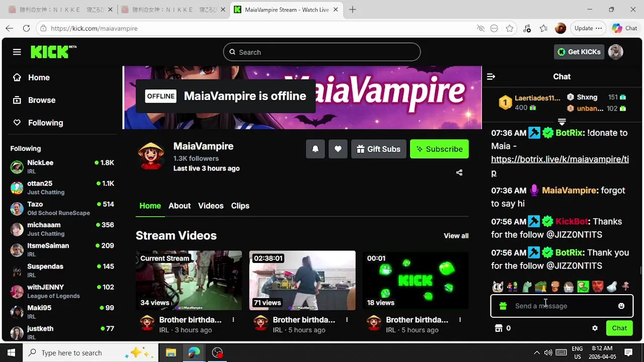Screen dimensions: 644x362
Task: Click the Get KICKs button
Action: [579, 52]
